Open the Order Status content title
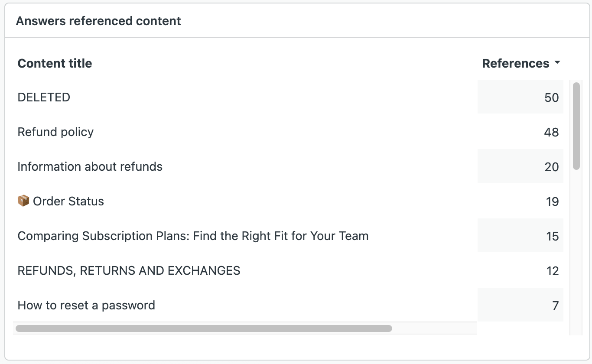The image size is (592, 364). [68, 201]
